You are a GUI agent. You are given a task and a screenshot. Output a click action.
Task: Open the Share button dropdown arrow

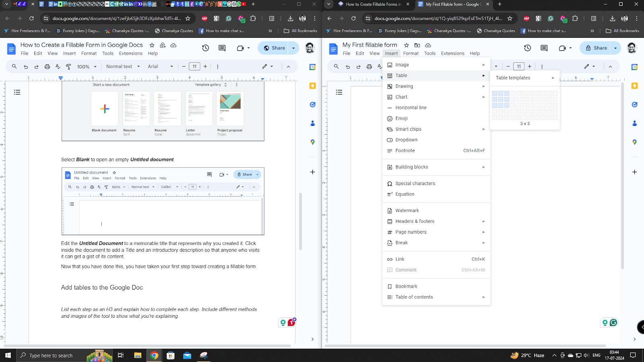coord(293,48)
